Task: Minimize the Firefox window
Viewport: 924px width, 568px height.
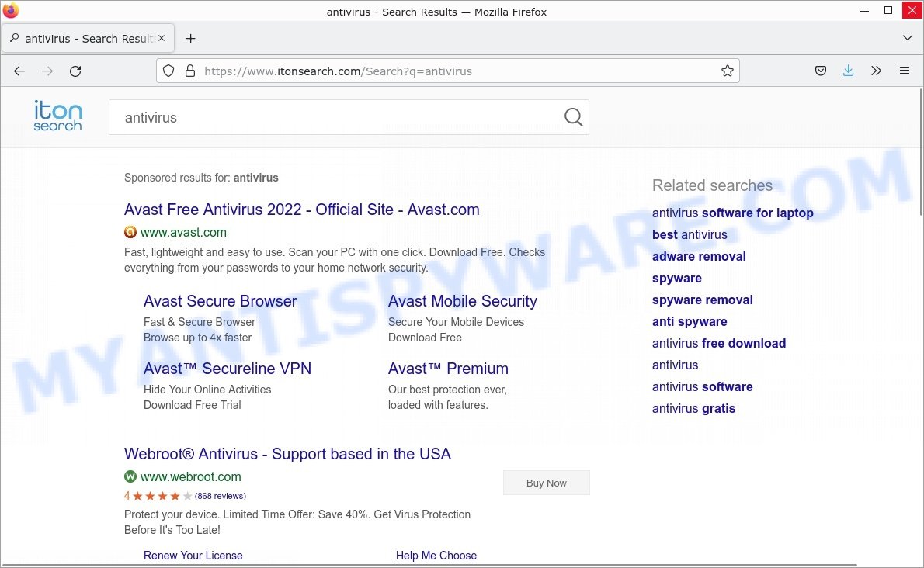Action: click(x=864, y=11)
